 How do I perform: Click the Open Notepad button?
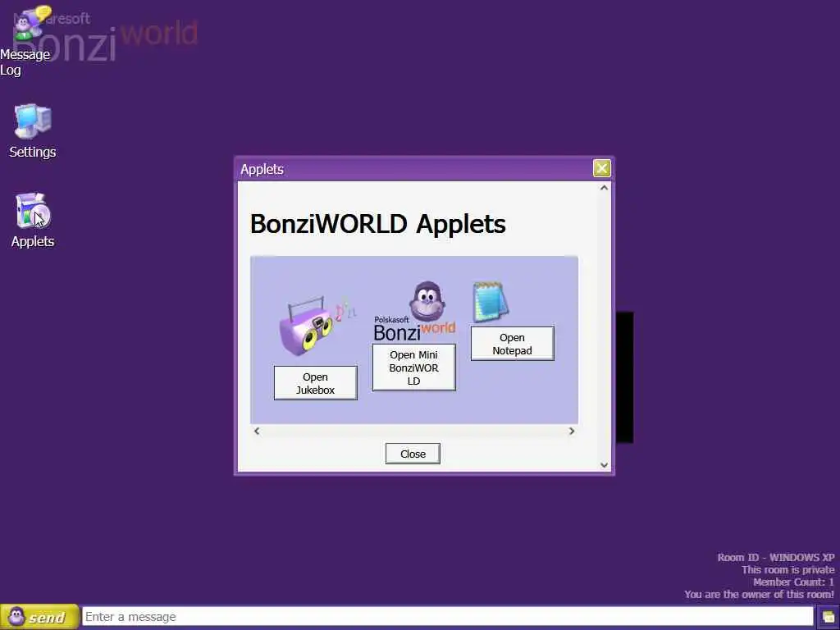click(x=512, y=344)
